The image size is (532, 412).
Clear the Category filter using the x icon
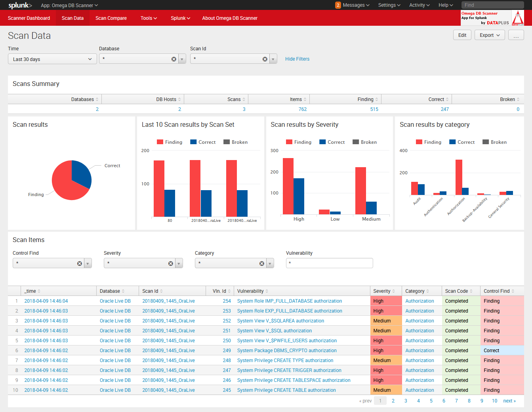click(x=261, y=263)
